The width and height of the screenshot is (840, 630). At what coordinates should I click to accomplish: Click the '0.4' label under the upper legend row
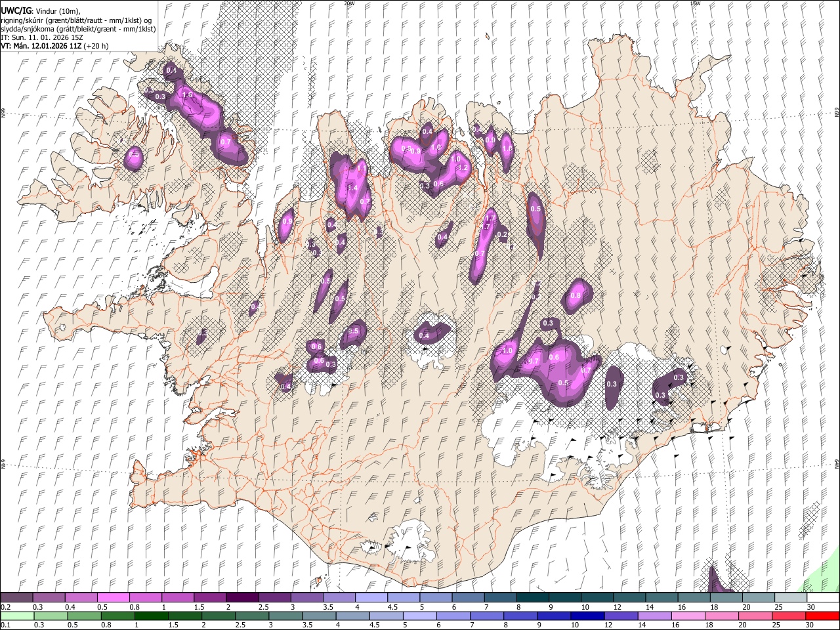pyautogui.click(x=70, y=607)
